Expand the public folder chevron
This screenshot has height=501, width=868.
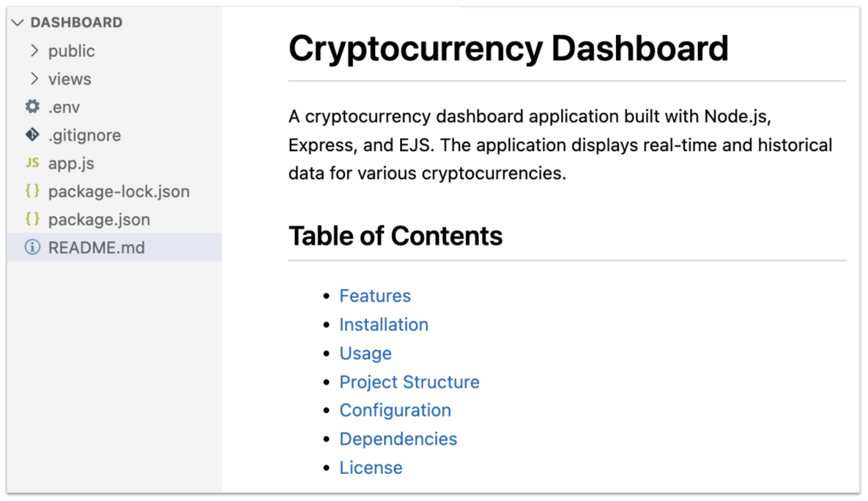click(34, 51)
